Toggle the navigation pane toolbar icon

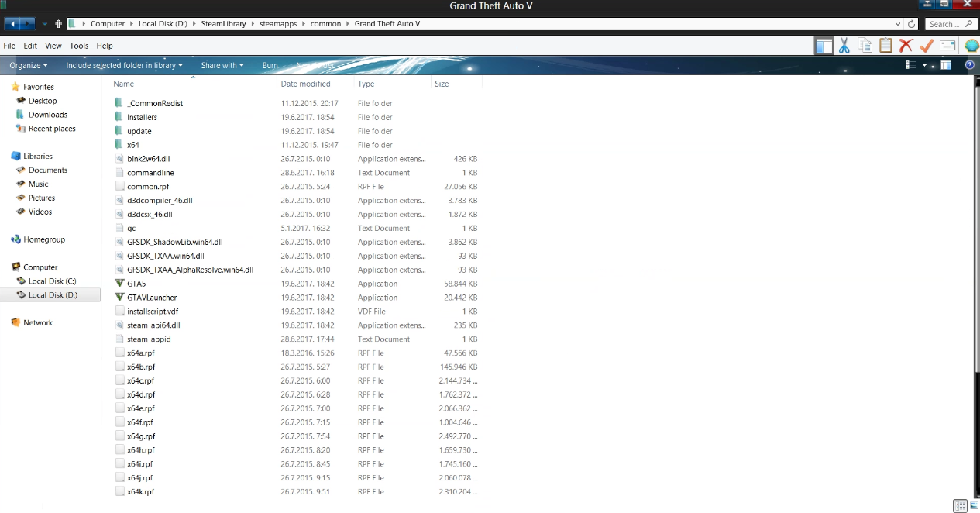pyautogui.click(x=824, y=46)
